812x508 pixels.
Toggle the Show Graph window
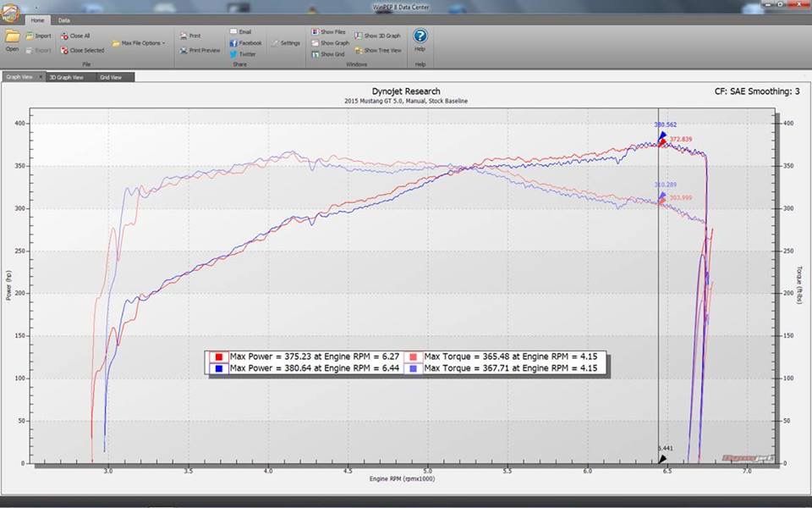click(331, 43)
